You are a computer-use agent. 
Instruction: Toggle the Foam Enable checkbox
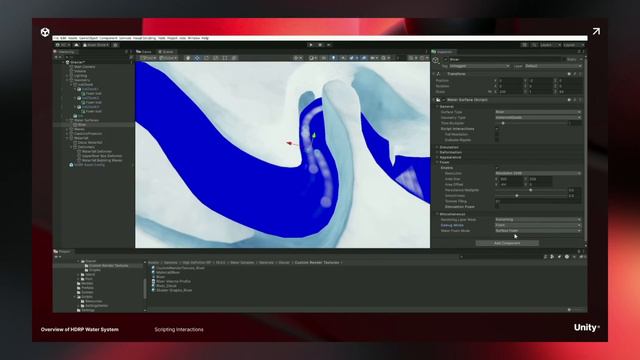point(497,168)
